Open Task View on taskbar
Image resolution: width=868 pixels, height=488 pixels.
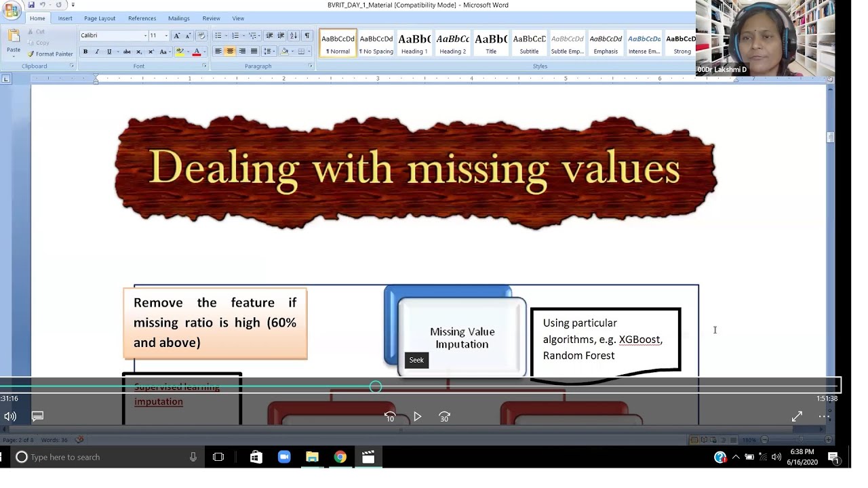(218, 457)
